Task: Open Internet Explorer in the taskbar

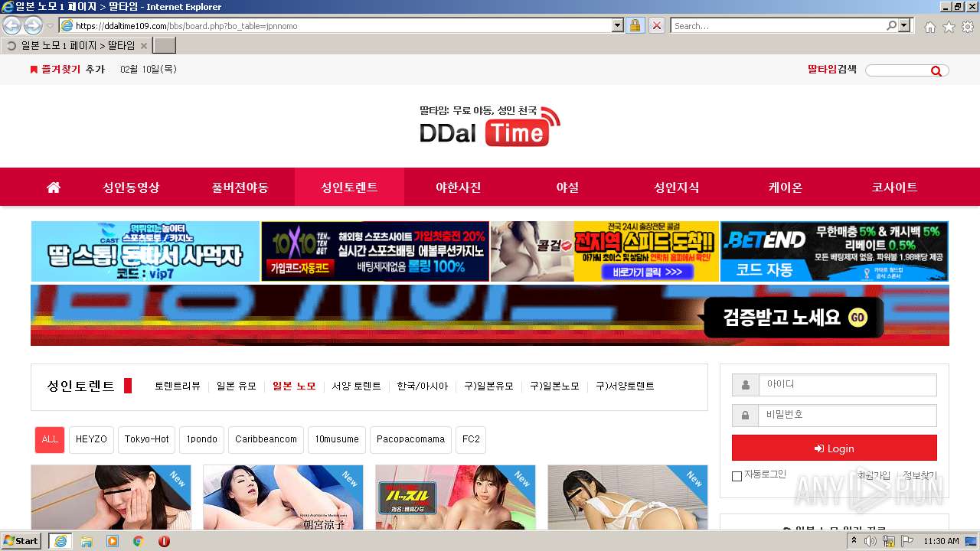Action: 60,541
